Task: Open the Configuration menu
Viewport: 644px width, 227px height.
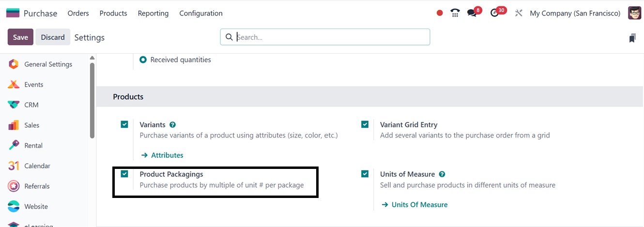Action: pos(201,13)
